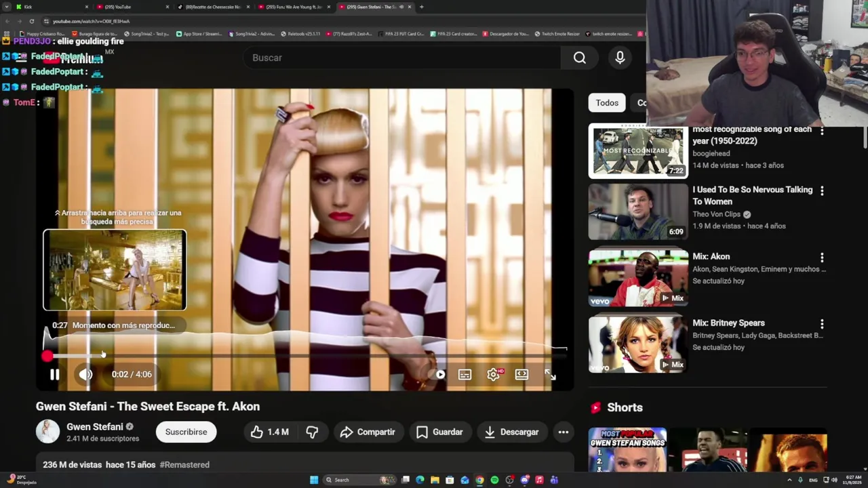This screenshot has height=488, width=868.
Task: Open a new browser tab with plus
Action: [x=421, y=7]
